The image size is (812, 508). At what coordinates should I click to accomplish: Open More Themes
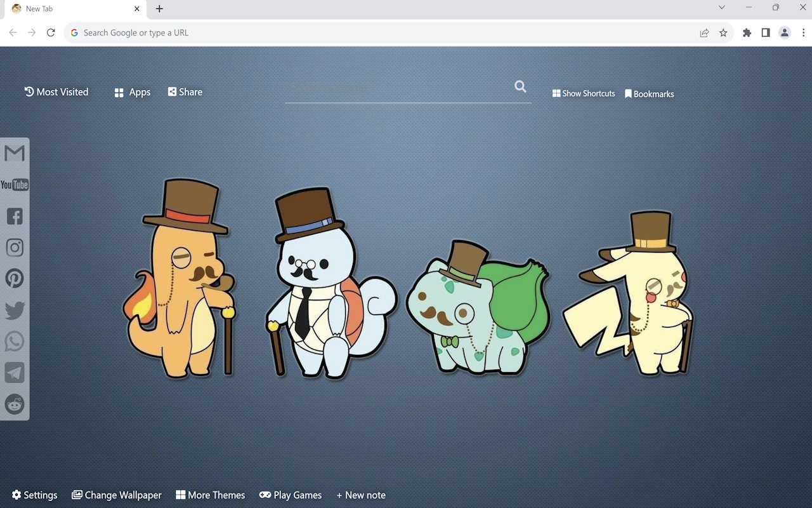click(x=211, y=495)
